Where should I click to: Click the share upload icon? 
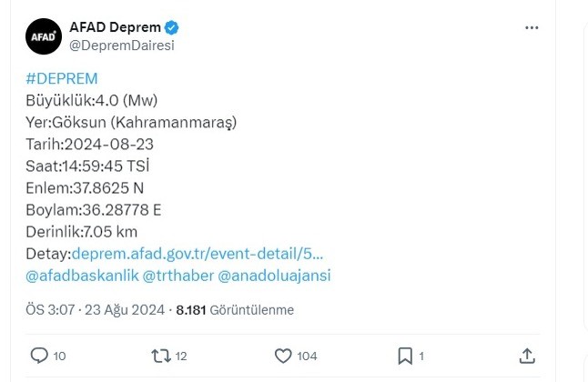(x=527, y=356)
